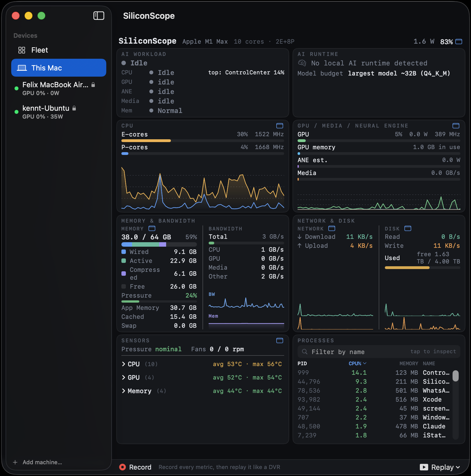The width and height of the screenshot is (471, 476).
Task: Select This Mac laptop icon
Action: 22,68
